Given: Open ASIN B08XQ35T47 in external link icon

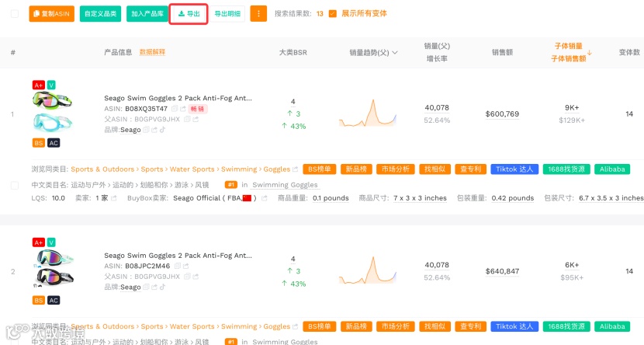Looking at the screenshot, I should (183, 109).
